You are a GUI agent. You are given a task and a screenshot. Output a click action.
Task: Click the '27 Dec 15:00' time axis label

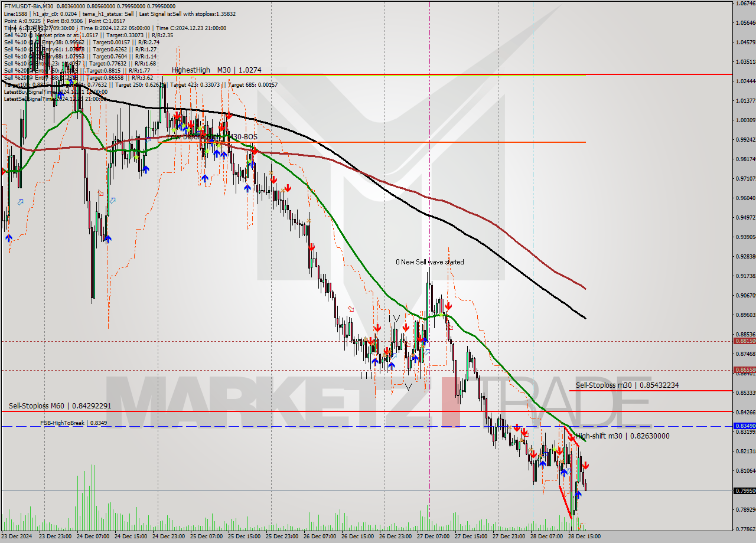471,537
